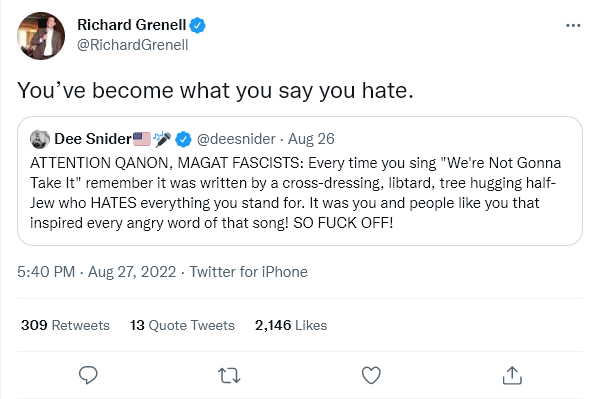Click Dee Snider's verified checkmark badge
598x399 pixels.
pyautogui.click(x=183, y=139)
